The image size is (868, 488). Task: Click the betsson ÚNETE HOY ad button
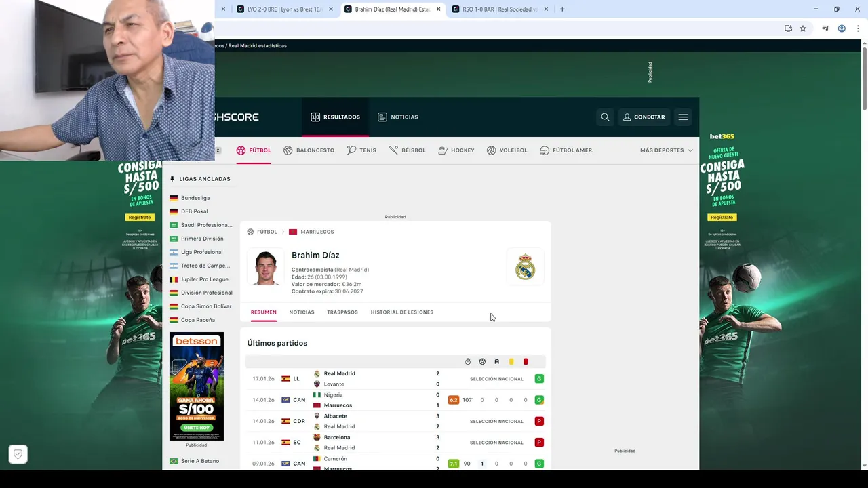click(196, 428)
